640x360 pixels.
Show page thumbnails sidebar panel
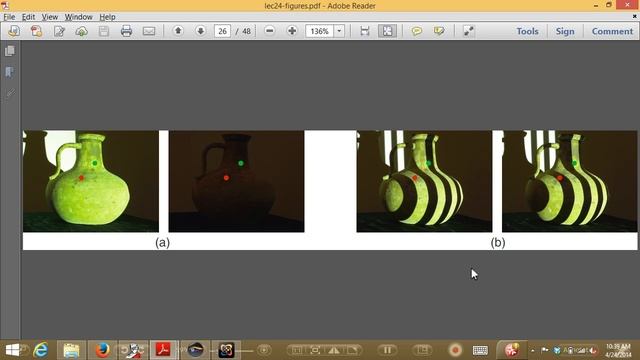coord(10,51)
